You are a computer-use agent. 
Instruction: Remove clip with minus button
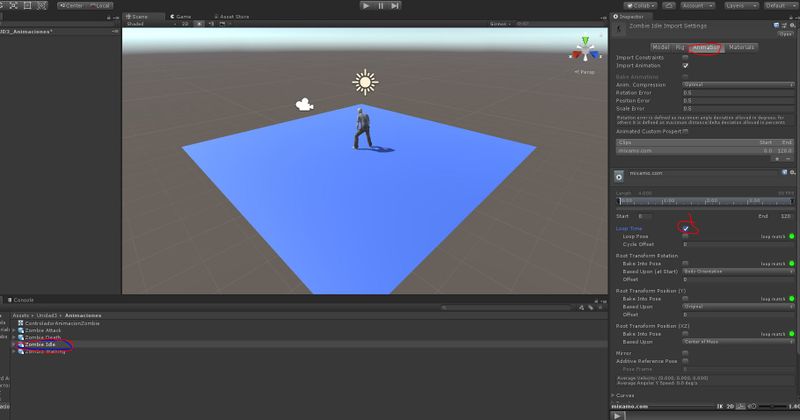(x=788, y=159)
